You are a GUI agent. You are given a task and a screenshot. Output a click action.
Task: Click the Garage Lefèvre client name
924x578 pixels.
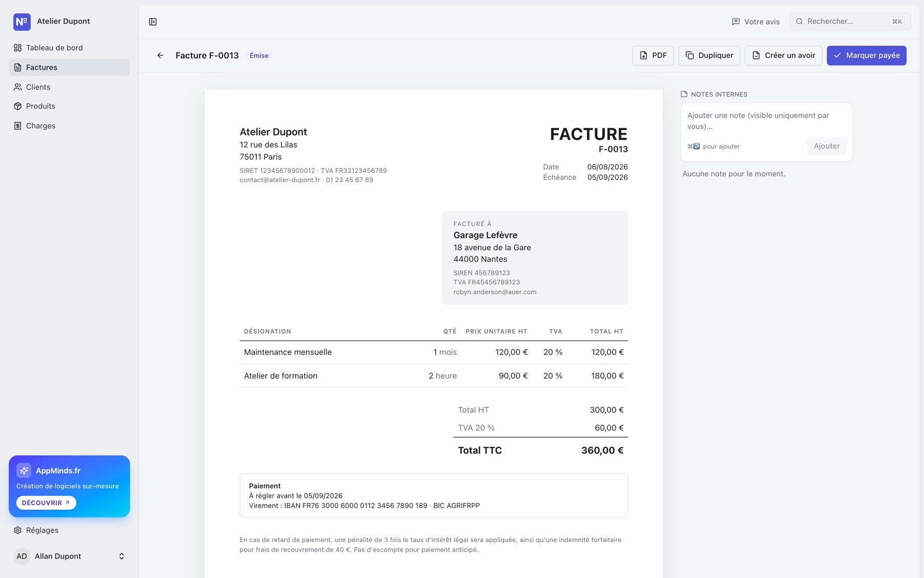(485, 235)
